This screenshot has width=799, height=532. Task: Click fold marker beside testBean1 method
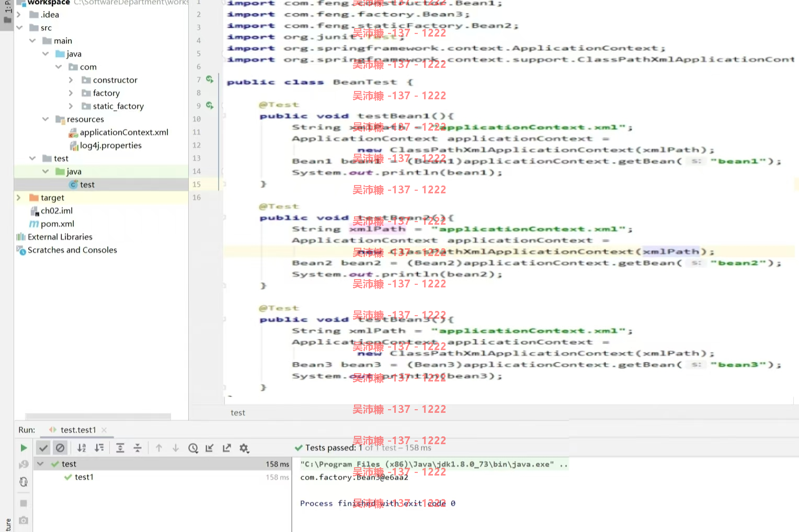tap(223, 116)
